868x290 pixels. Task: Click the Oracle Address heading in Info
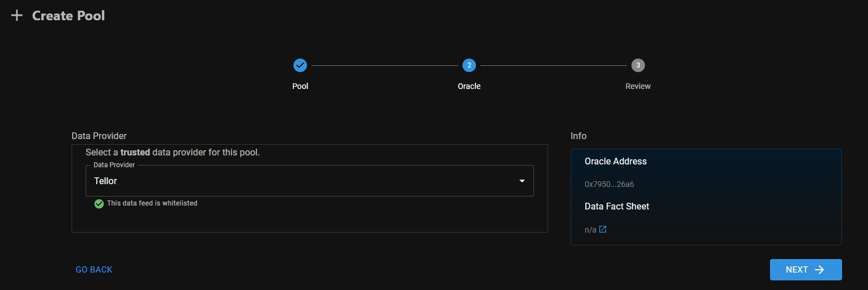coord(616,162)
